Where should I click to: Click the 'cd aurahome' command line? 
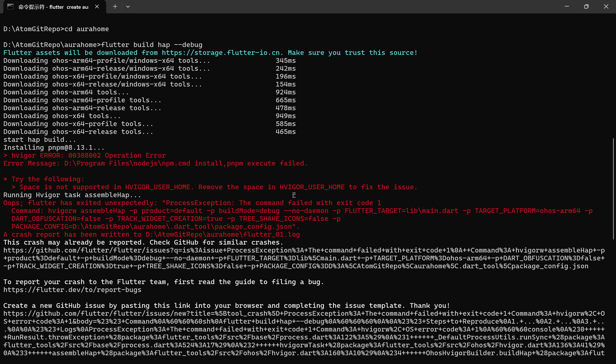86,29
